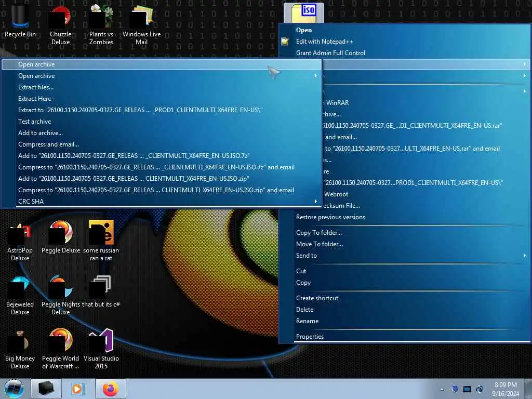Select the Big Money Deluxe desktop shortcut
This screenshot has width=532, height=399.
tap(20, 350)
